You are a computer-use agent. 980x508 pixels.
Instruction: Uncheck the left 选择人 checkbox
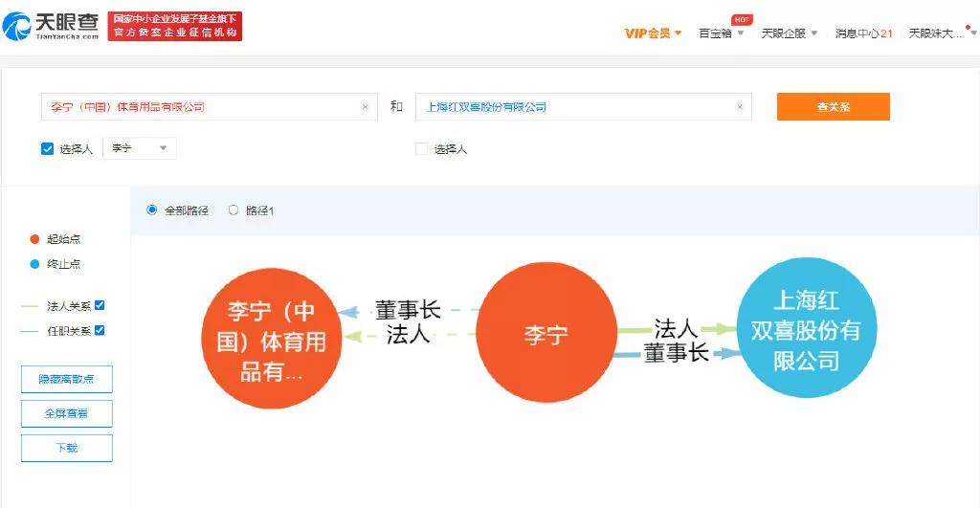(x=47, y=148)
